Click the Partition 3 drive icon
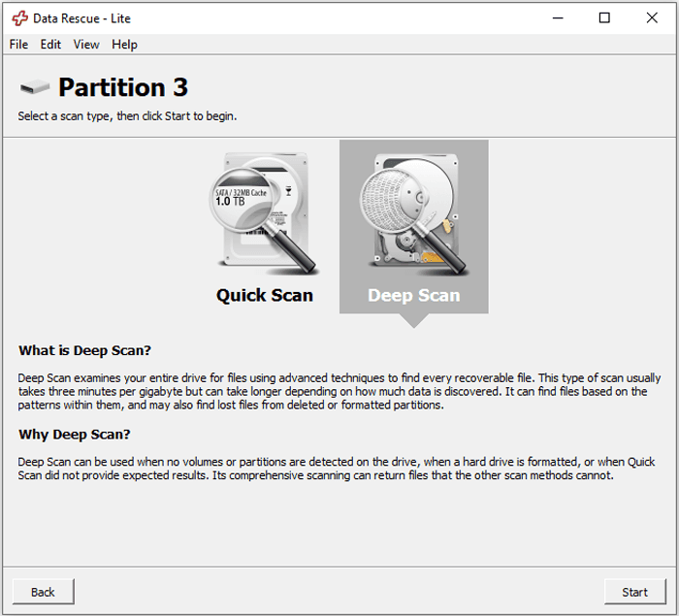The image size is (679, 616). 35,86
